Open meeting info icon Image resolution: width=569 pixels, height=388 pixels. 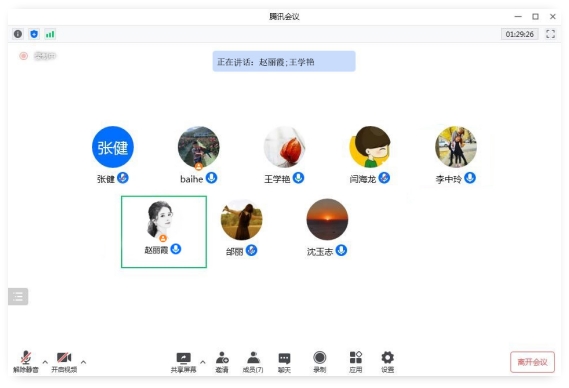point(18,34)
